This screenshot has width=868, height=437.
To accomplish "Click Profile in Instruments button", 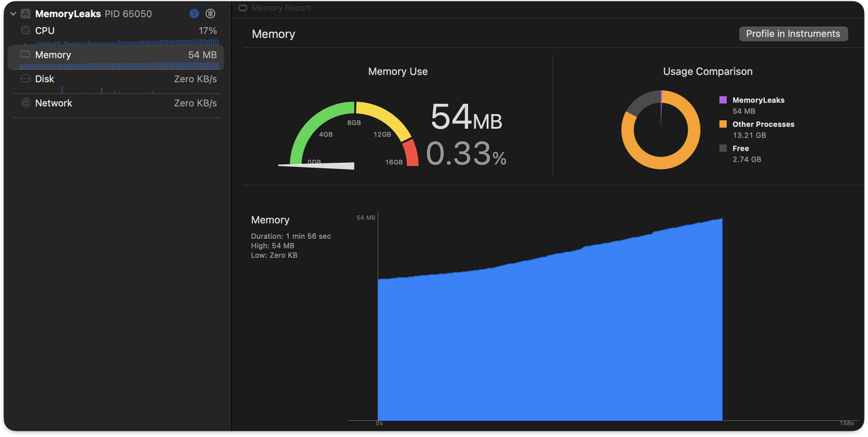I will tap(793, 34).
